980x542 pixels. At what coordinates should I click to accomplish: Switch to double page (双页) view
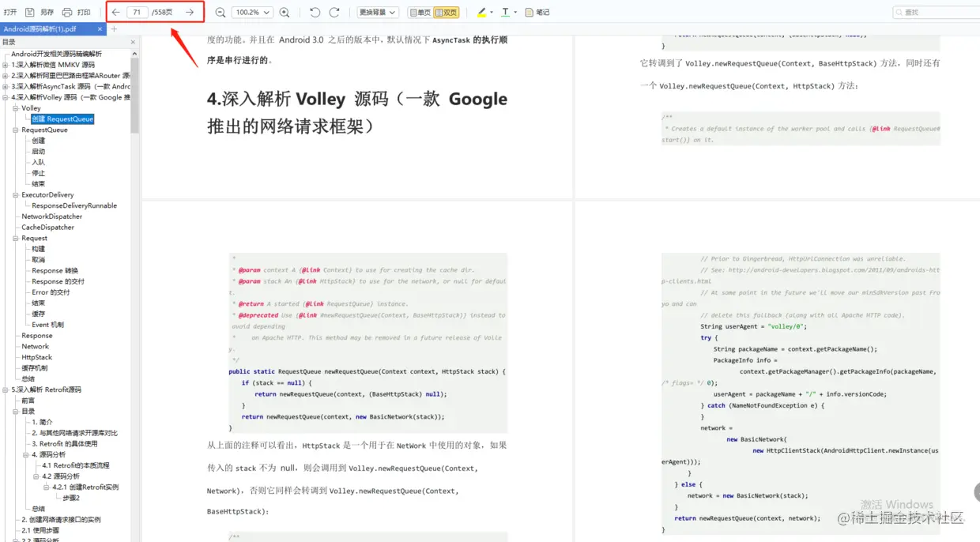[x=446, y=13]
